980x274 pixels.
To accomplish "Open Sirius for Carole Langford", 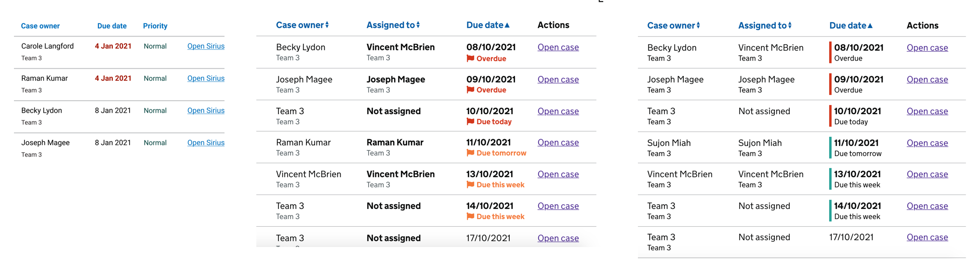I will 206,46.
